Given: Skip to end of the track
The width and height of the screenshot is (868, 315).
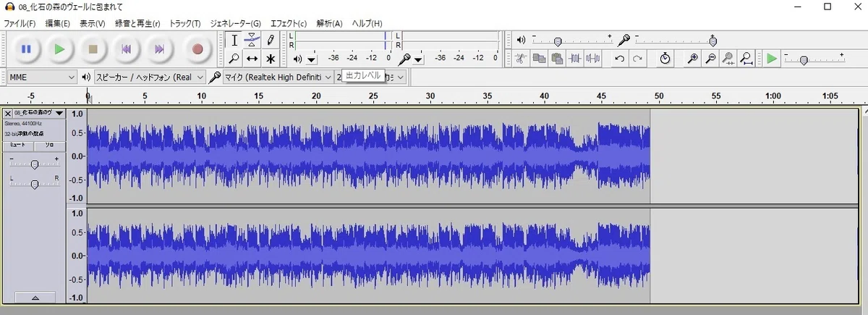Looking at the screenshot, I should 160,49.
